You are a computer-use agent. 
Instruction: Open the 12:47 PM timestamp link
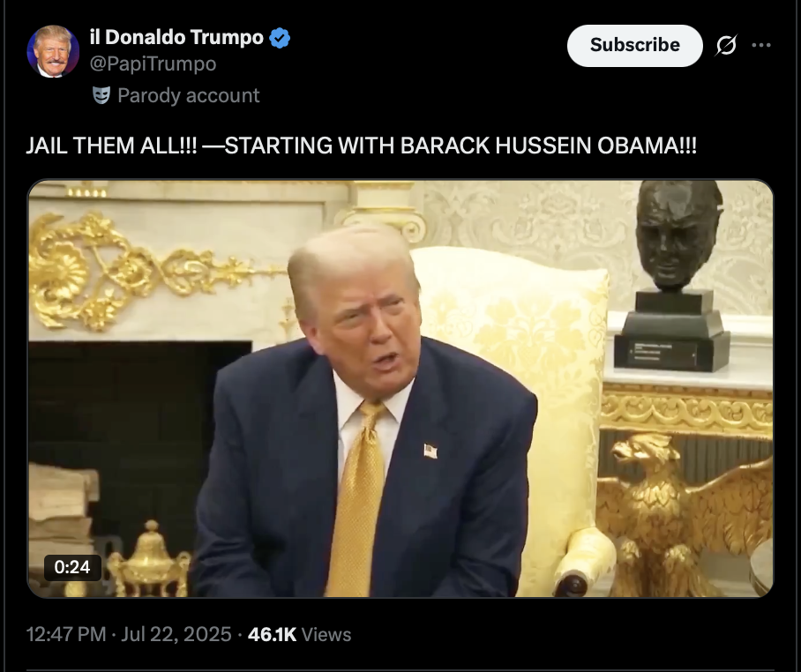(x=66, y=634)
